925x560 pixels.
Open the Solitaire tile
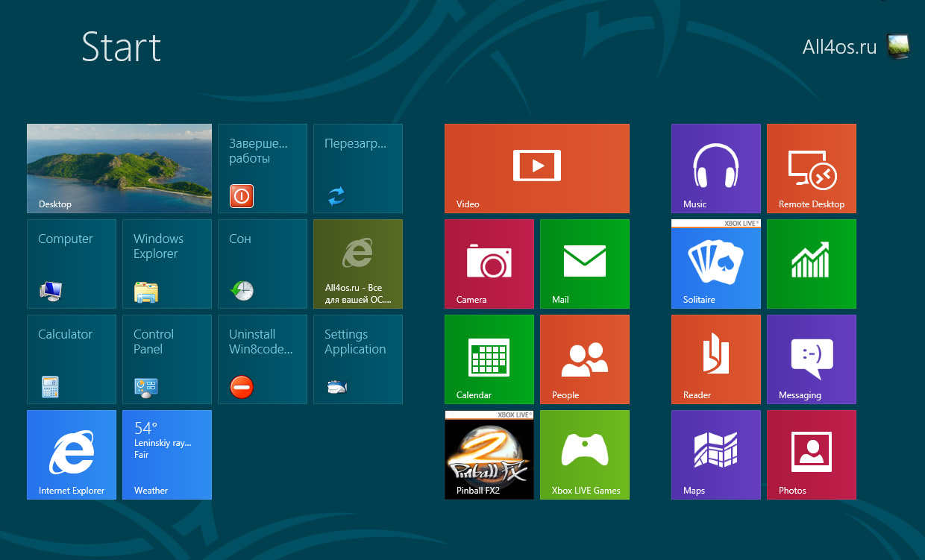716,264
